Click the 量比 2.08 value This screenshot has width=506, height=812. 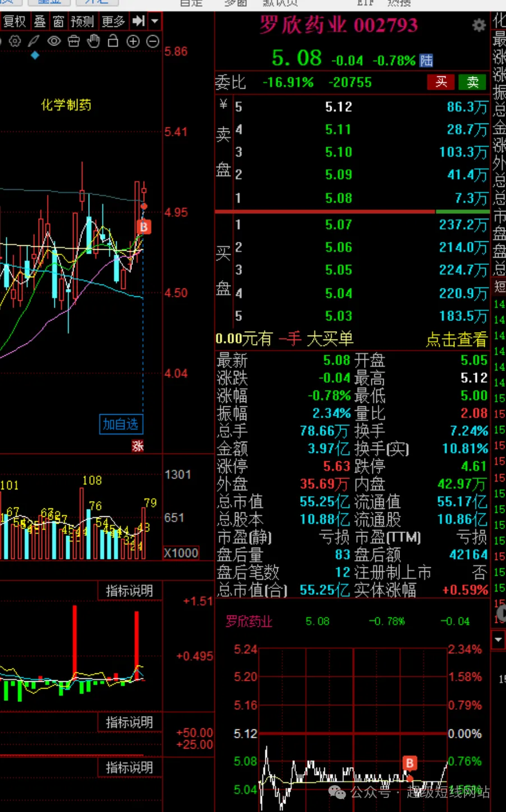pos(474,413)
